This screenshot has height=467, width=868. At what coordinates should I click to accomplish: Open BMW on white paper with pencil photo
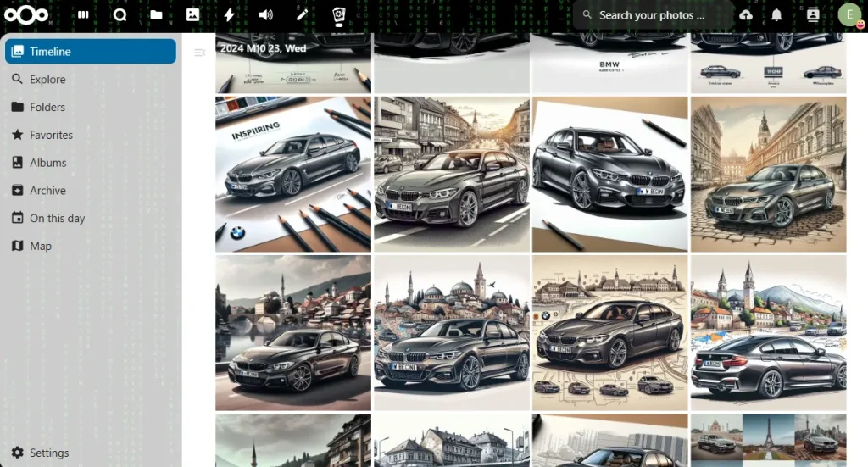(x=610, y=175)
